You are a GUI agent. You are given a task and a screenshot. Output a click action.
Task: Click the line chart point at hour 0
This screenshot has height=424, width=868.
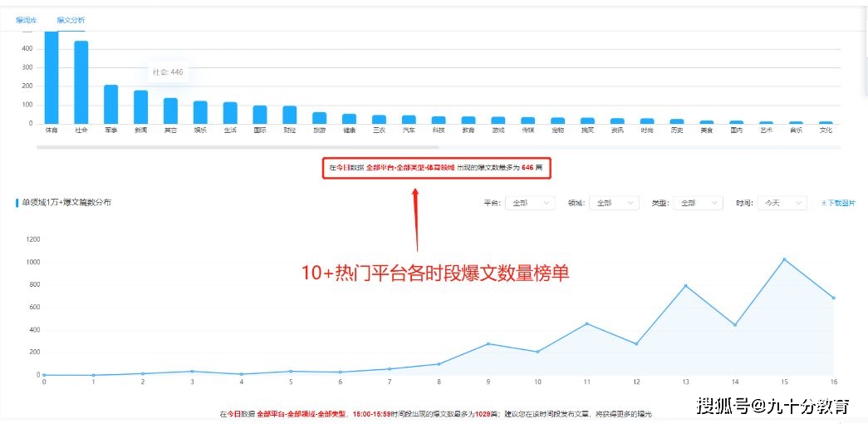click(x=44, y=375)
